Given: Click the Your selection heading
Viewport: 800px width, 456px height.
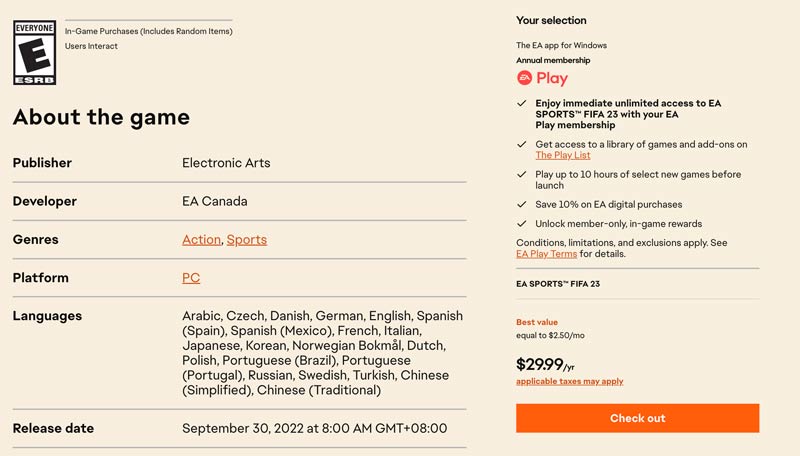Looking at the screenshot, I should [551, 21].
